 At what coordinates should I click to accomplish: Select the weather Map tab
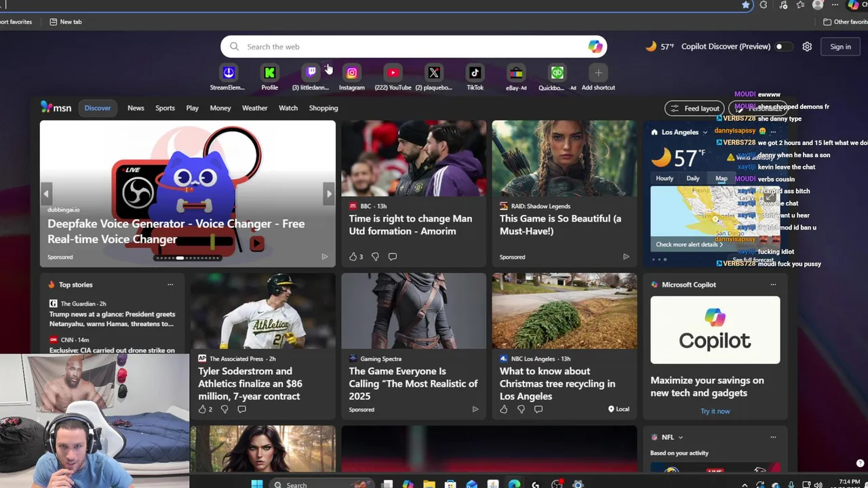click(x=721, y=178)
